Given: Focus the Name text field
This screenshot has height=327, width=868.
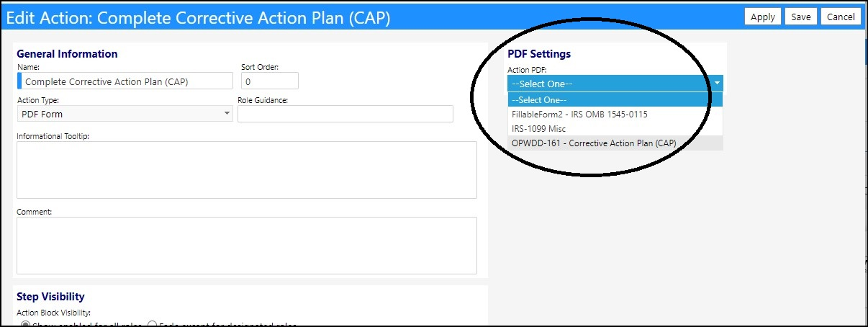Looking at the screenshot, I should pyautogui.click(x=125, y=81).
